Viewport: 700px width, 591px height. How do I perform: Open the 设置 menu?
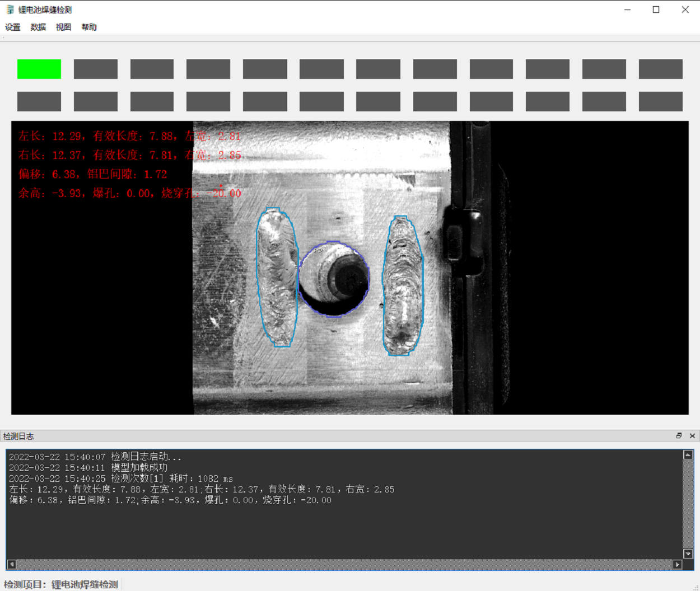pyautogui.click(x=12, y=27)
